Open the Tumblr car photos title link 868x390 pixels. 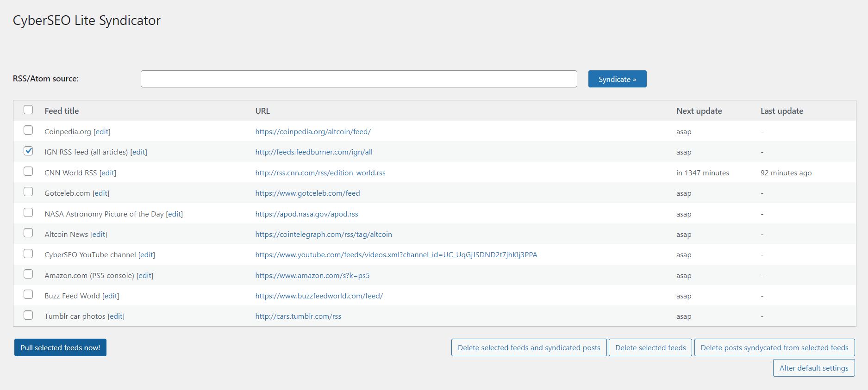pyautogui.click(x=75, y=316)
